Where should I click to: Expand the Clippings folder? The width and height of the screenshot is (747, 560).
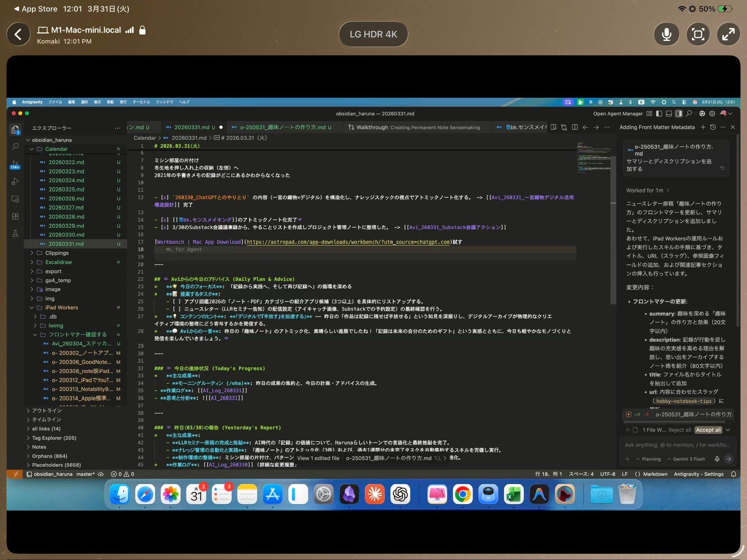coord(57,253)
